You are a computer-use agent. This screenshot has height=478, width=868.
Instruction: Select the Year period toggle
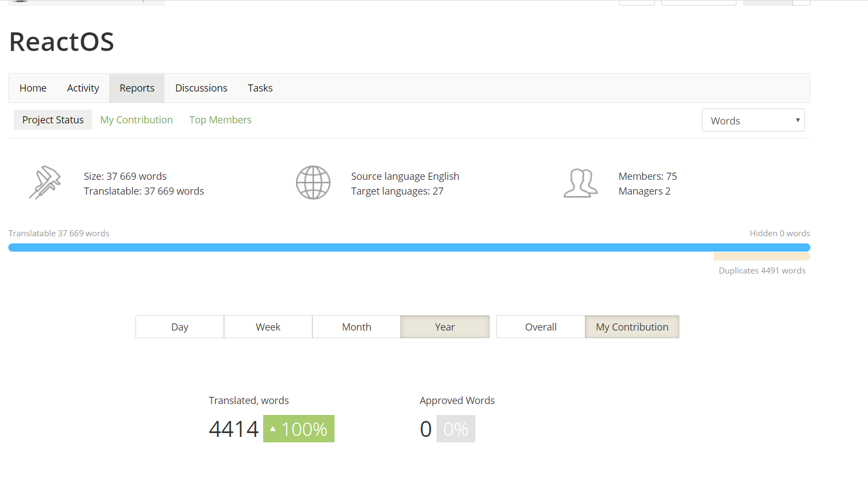point(445,327)
